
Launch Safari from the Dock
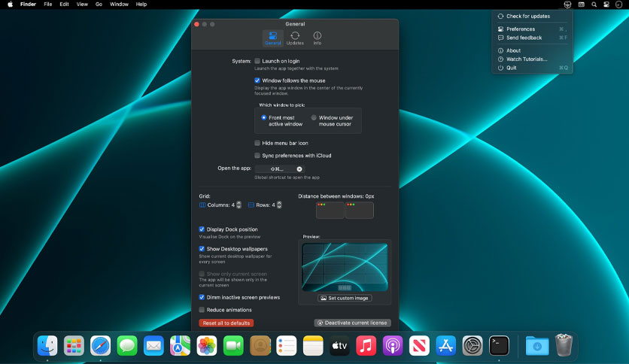[x=100, y=345]
